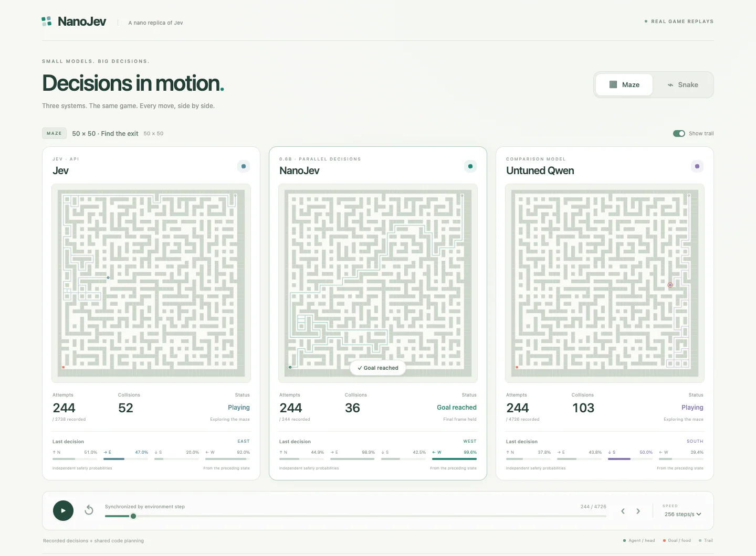
Task: Click the Jev panel status dot icon
Action: (x=244, y=166)
